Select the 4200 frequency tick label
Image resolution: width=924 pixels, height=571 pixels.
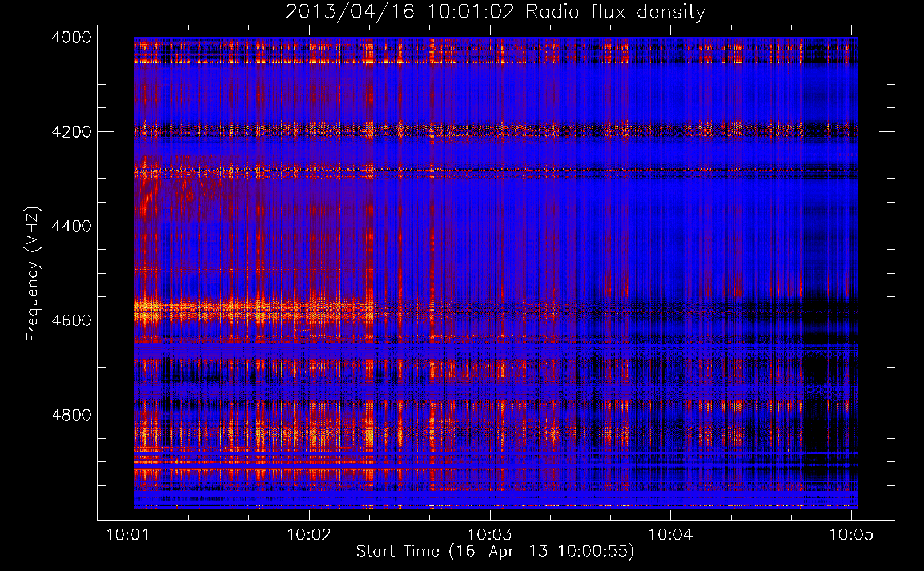click(x=71, y=132)
